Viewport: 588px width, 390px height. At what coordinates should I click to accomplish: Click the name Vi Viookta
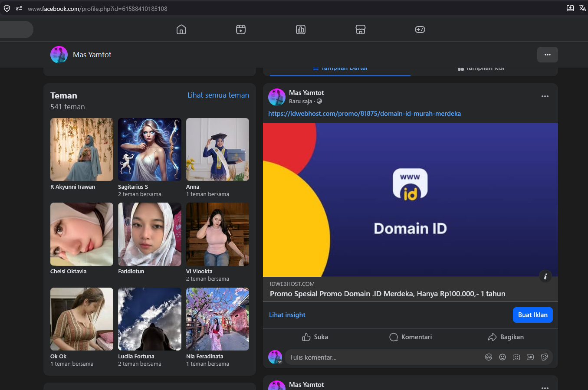(199, 272)
